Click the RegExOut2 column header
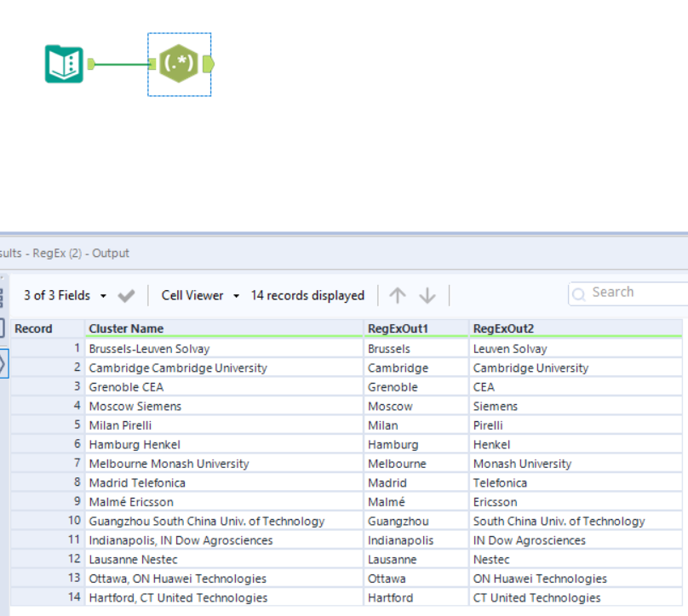 [502, 328]
